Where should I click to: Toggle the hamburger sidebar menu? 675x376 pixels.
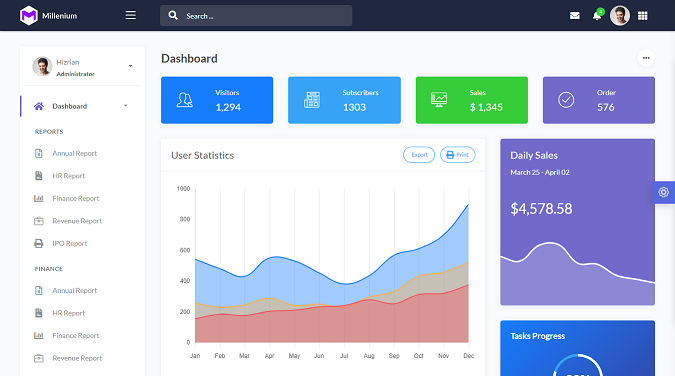tap(131, 16)
